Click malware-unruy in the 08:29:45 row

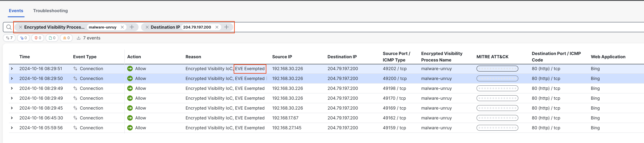436,108
